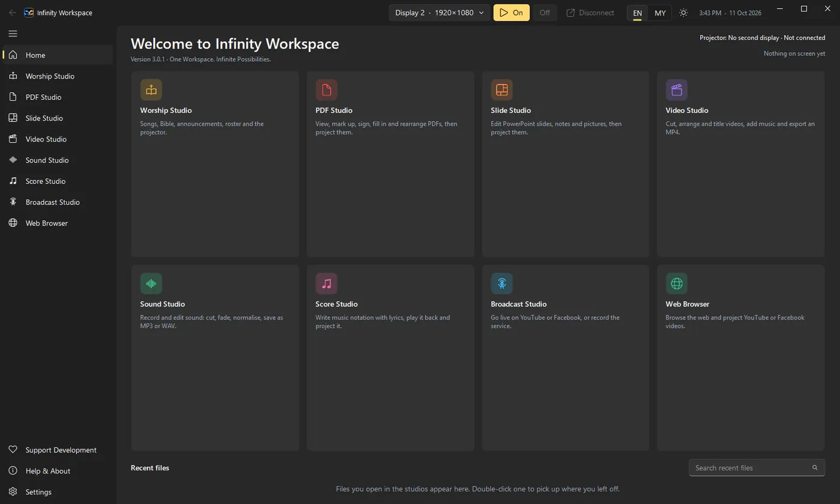Click the Disconnect button
Image resolution: width=840 pixels, height=504 pixels.
coord(590,13)
